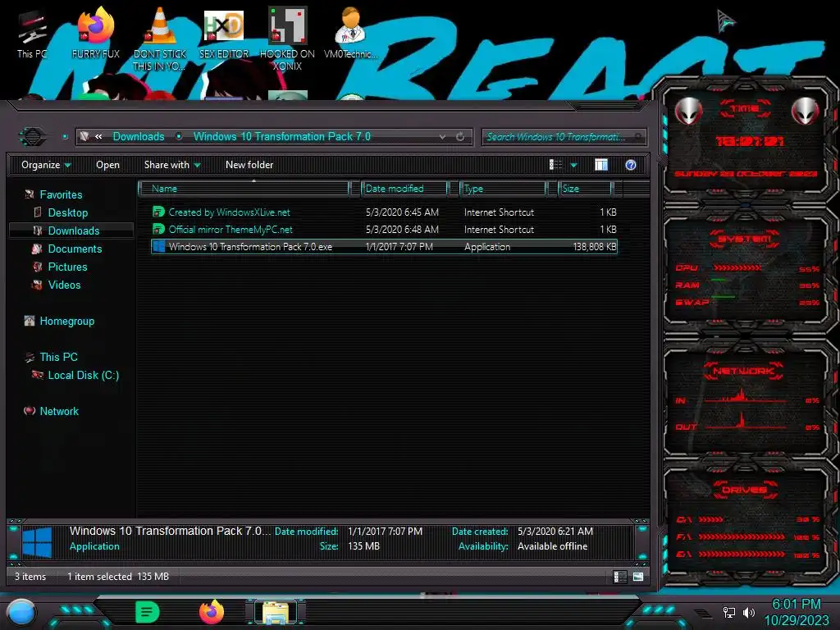Select Videos in navigation pane
840x630 pixels.
(x=64, y=285)
